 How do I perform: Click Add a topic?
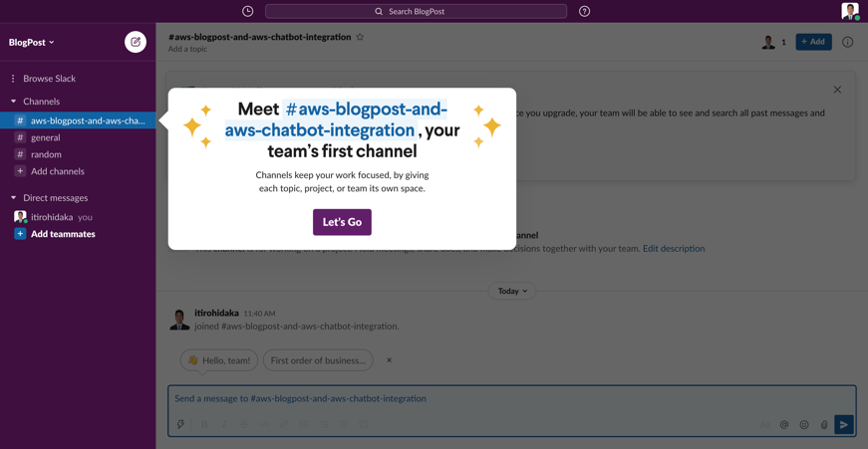point(187,49)
